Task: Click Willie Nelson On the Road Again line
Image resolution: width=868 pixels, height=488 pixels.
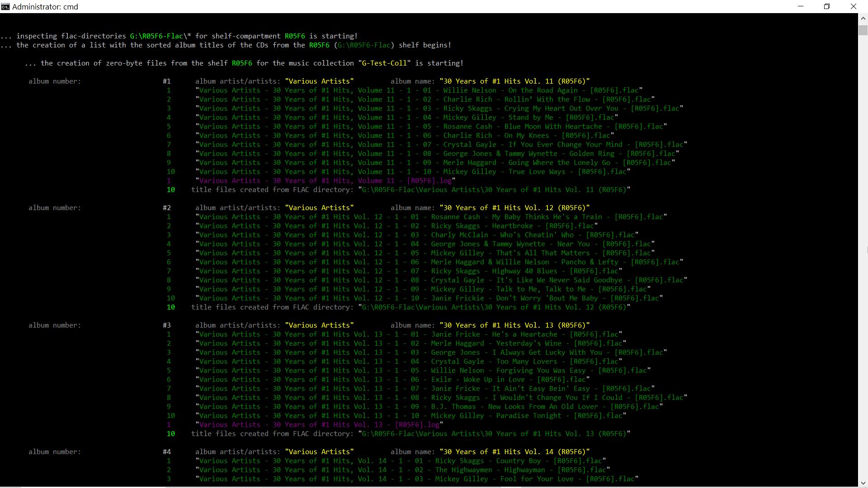Action: coord(419,90)
